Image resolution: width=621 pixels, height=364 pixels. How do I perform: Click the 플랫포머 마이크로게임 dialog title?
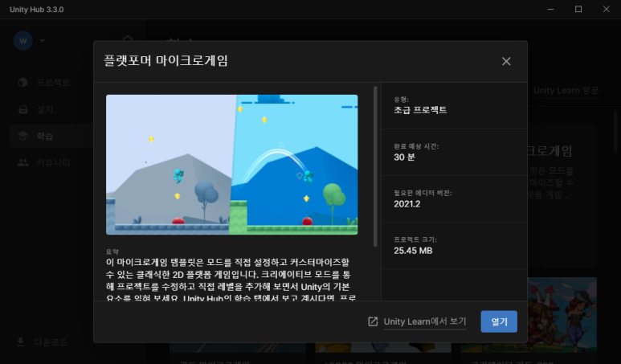165,61
